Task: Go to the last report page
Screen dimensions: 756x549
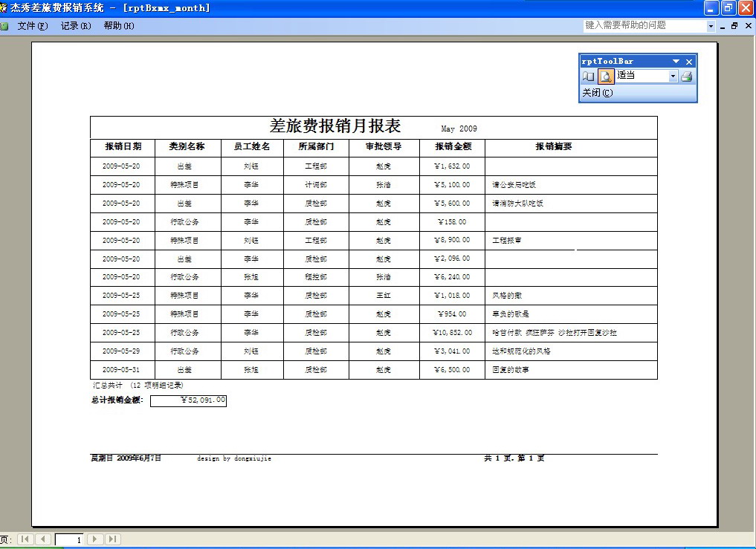Action: 112,539
